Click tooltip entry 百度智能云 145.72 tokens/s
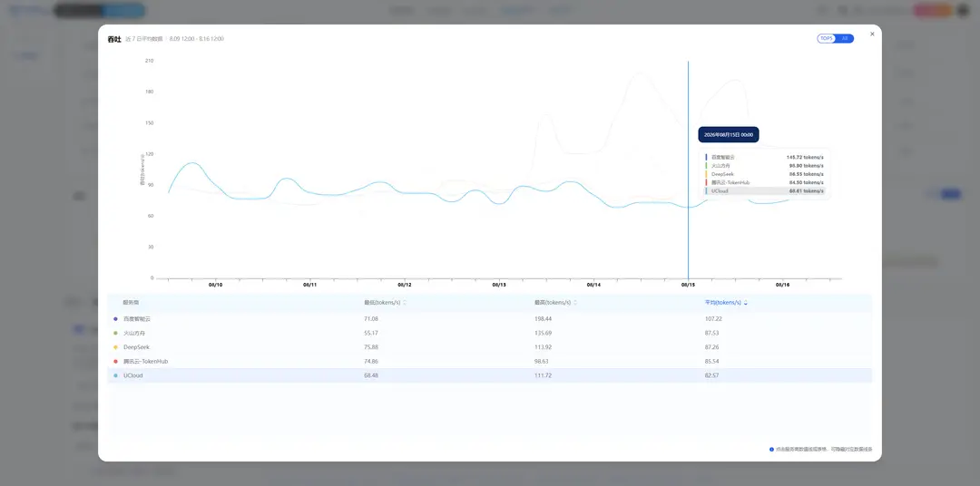 tap(765, 158)
